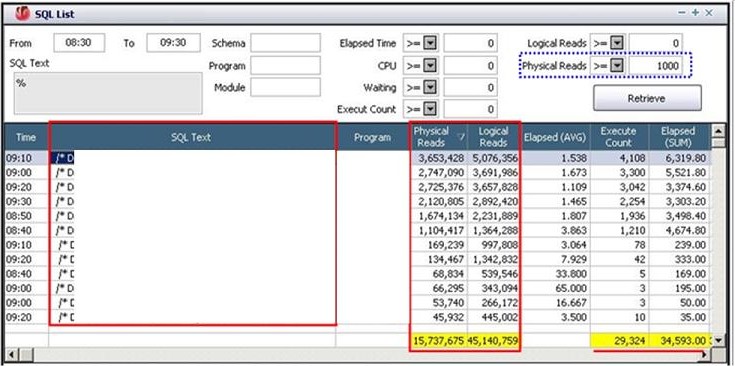Select the 09:10 row with 3,653,428 reads
735x366 pixels.
coord(356,158)
